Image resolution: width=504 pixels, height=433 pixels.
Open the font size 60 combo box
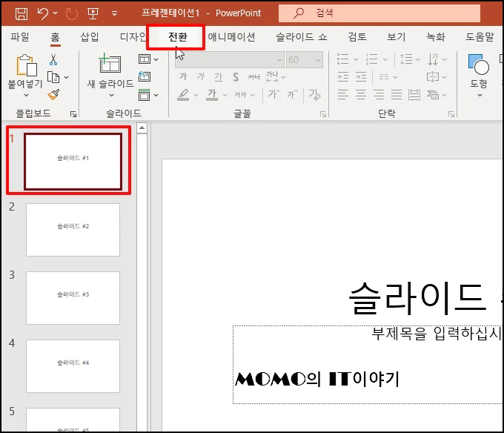(305, 60)
